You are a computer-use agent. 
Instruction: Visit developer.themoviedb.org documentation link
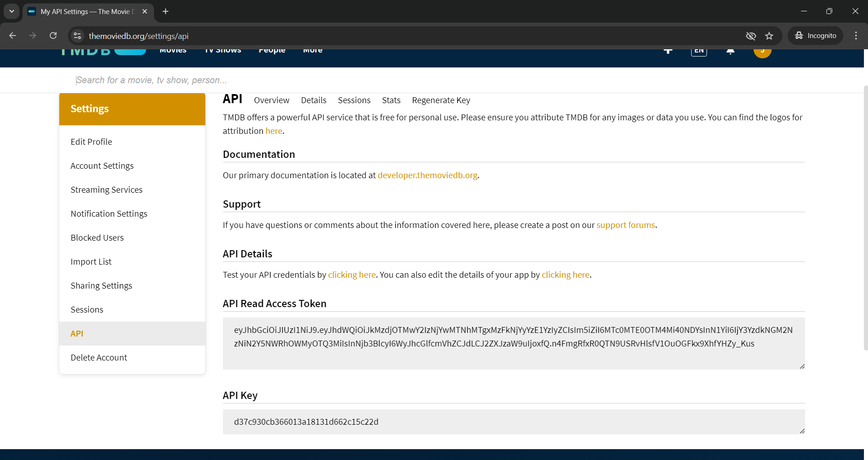[x=427, y=175]
